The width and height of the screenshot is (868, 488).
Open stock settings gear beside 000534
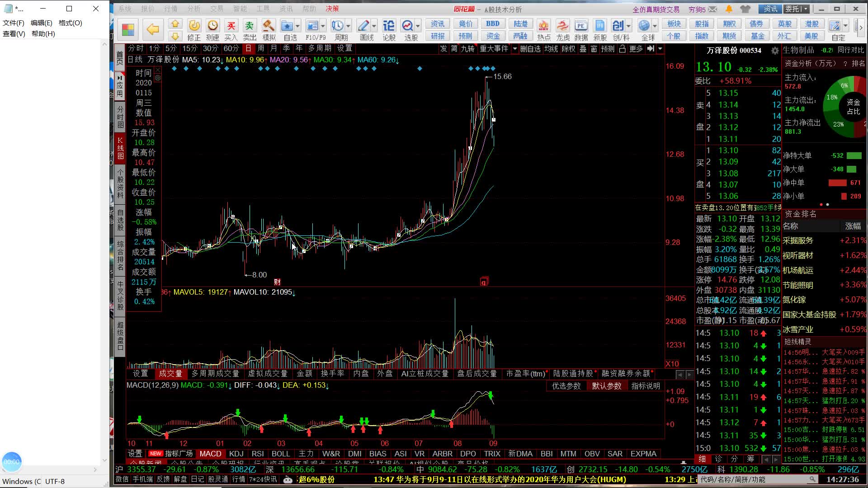click(x=775, y=51)
